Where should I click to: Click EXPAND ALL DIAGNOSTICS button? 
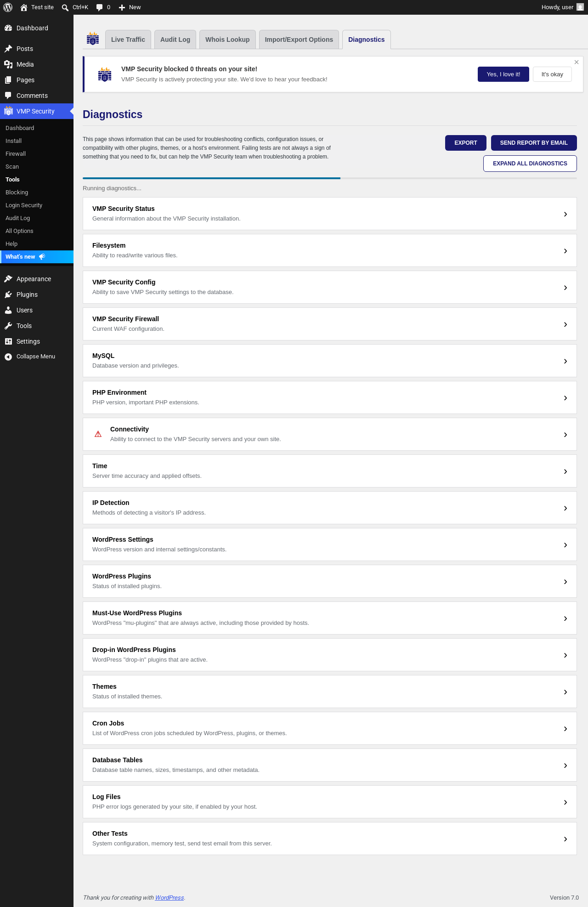pyautogui.click(x=530, y=164)
